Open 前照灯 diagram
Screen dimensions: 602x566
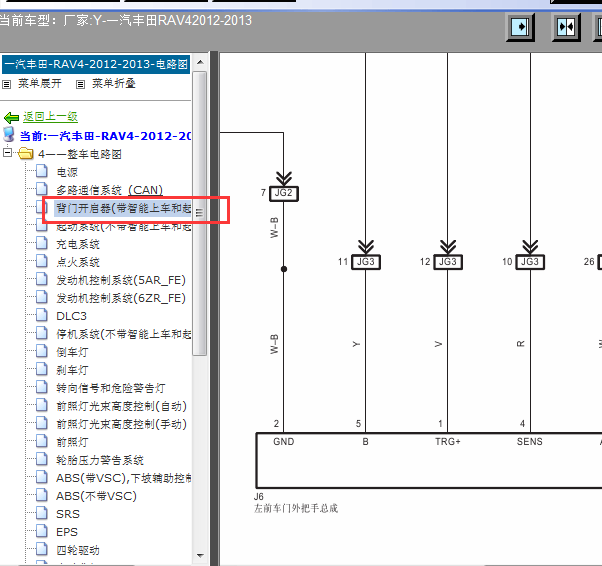click(72, 442)
